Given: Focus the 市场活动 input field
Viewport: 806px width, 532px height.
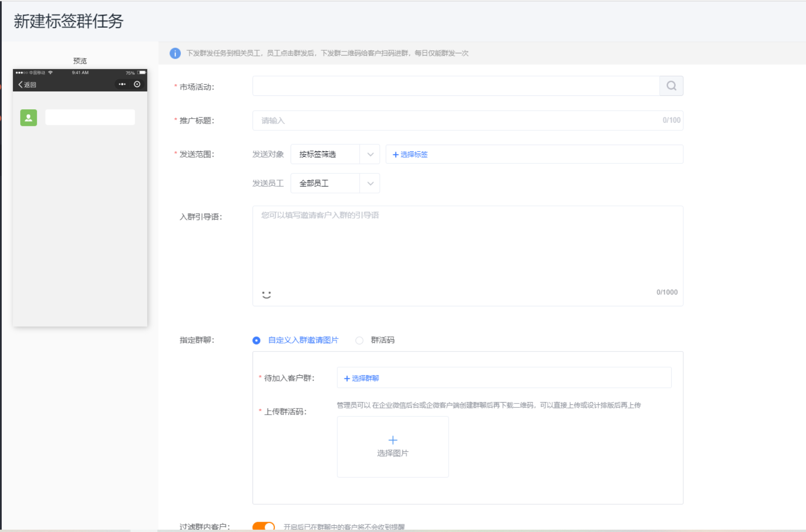Looking at the screenshot, I should (456, 86).
